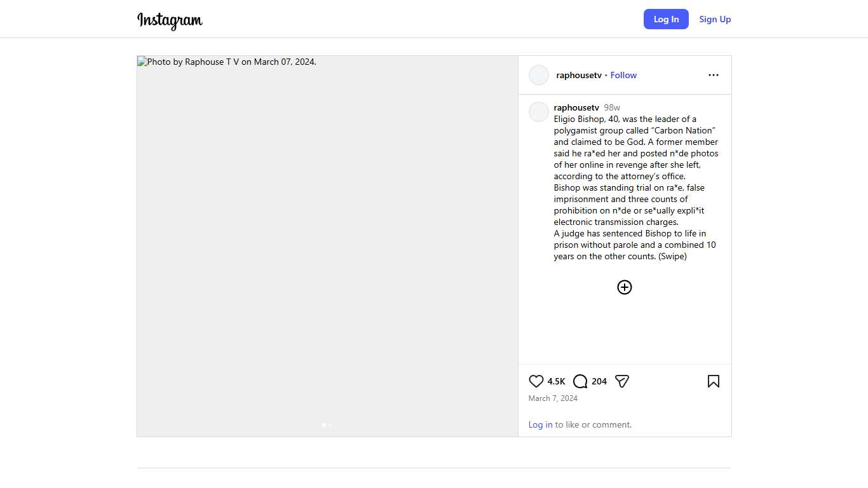Screen dimensions: 868x488
Task: Click the 4.5K likes count
Action: pyautogui.click(x=556, y=381)
